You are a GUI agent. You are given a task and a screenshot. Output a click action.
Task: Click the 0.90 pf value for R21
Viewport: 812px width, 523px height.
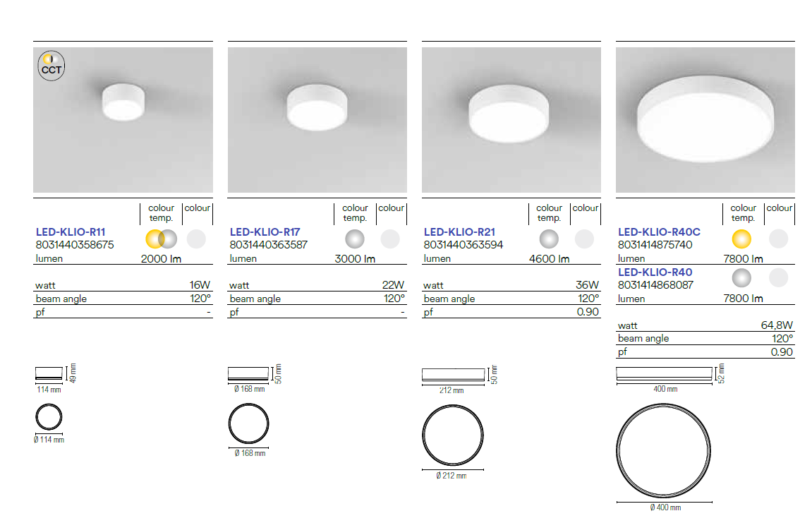pos(588,312)
